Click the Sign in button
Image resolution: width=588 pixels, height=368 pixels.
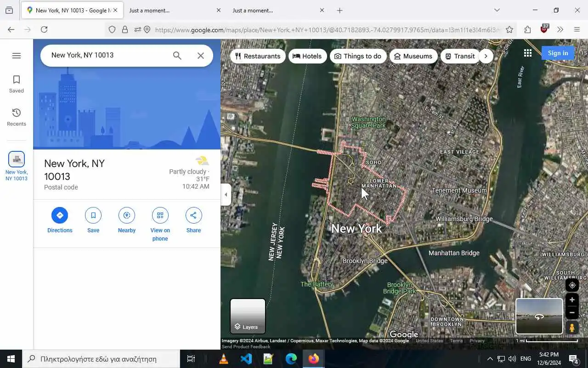[x=558, y=53]
